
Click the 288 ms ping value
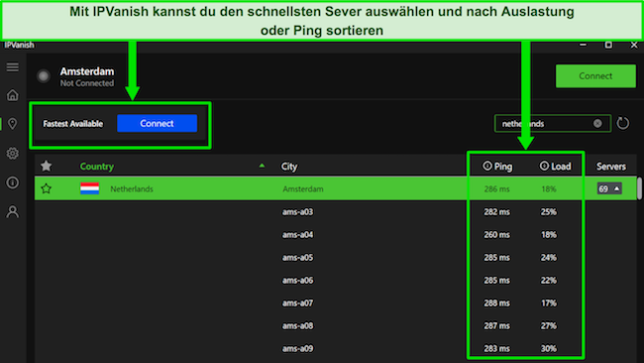(496, 302)
